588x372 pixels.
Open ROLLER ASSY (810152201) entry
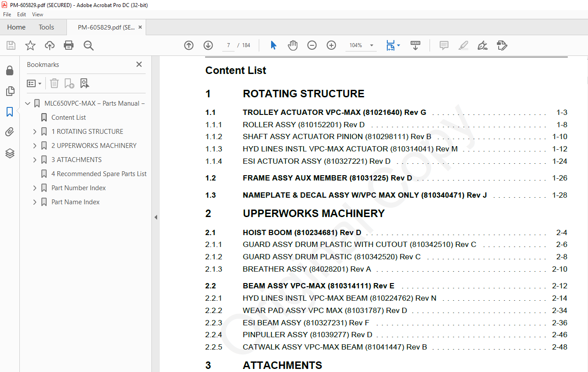[x=304, y=125]
